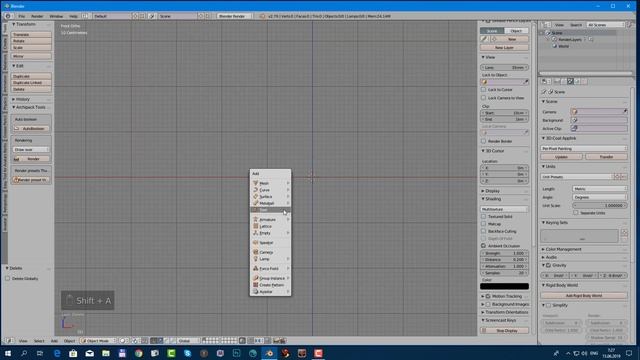The height and width of the screenshot is (360, 640).
Task: Open Windows Start menu
Action: [x=8, y=353]
